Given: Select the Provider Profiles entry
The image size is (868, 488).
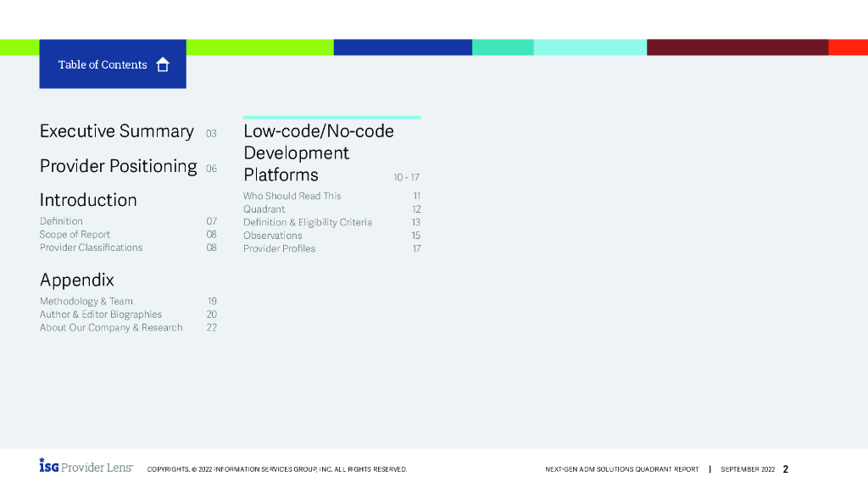Looking at the screenshot, I should (279, 249).
